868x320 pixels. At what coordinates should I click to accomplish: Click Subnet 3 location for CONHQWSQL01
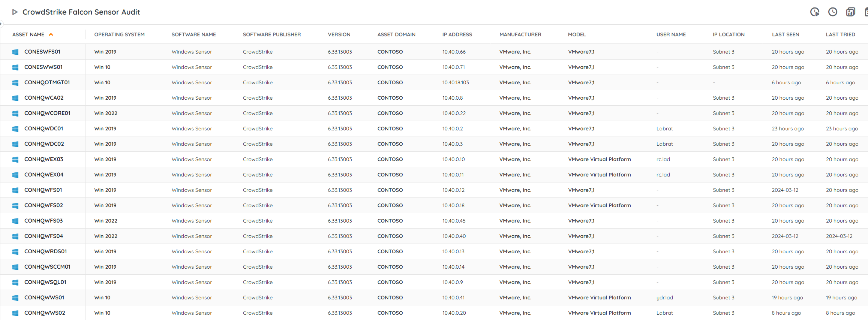pos(723,282)
